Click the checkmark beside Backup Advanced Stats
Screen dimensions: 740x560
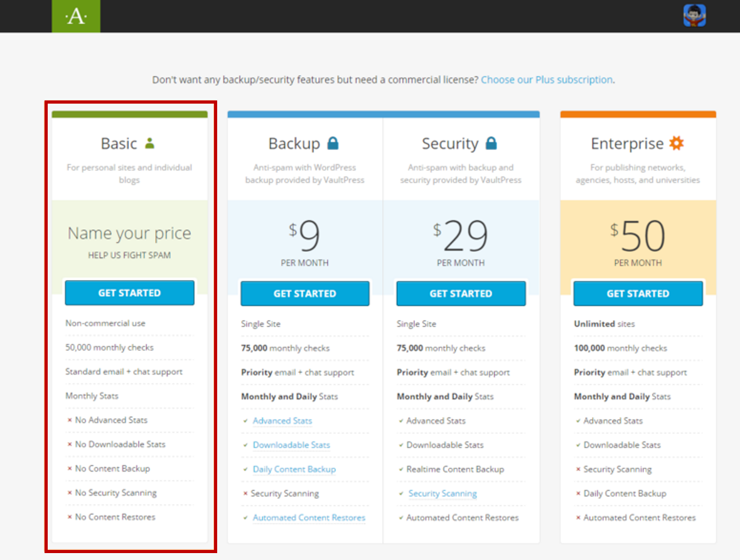point(245,421)
